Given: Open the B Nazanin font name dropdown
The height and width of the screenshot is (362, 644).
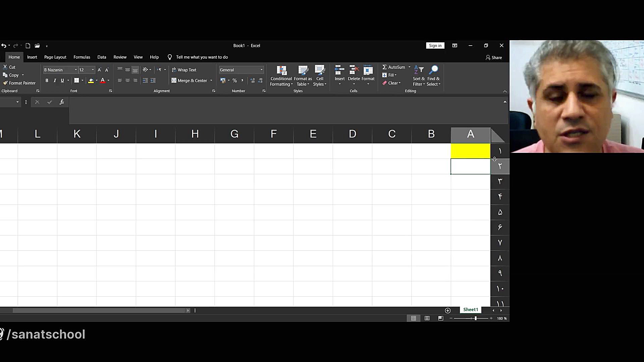Looking at the screenshot, I should click(76, 70).
